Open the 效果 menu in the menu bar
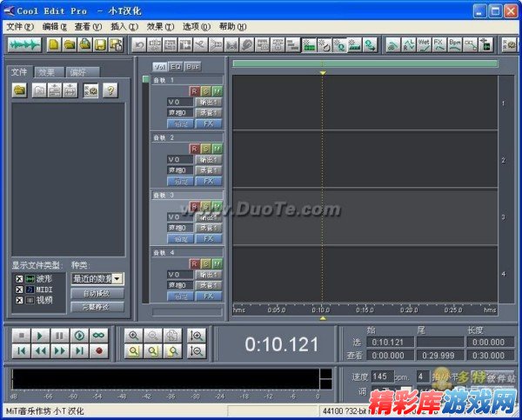The image size is (522, 420). tap(155, 27)
